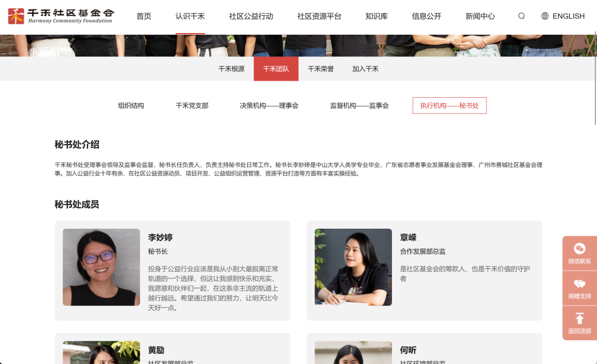Go to 首页 in the navigation
Viewport: 597px width, 364px height.
(144, 16)
